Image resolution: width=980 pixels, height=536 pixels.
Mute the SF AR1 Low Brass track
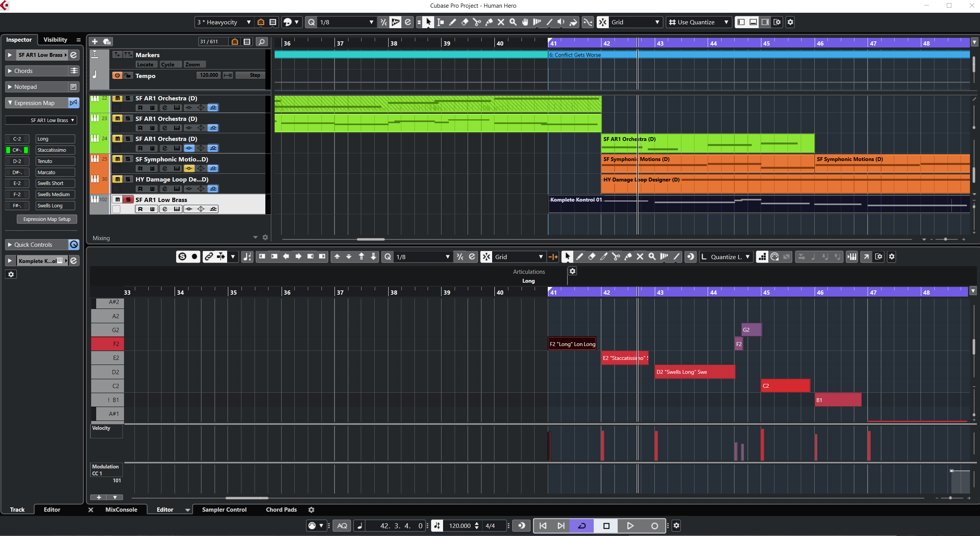(117, 199)
